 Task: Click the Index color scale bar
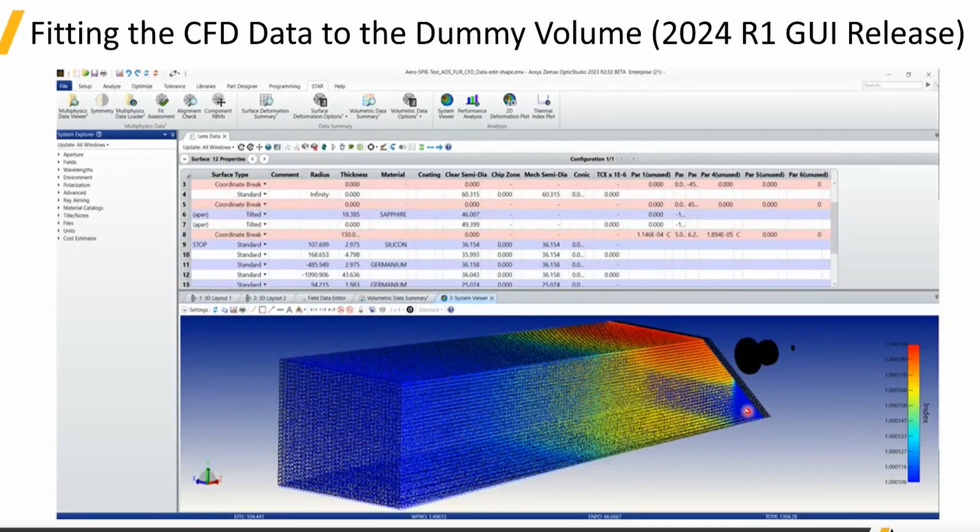(x=914, y=413)
